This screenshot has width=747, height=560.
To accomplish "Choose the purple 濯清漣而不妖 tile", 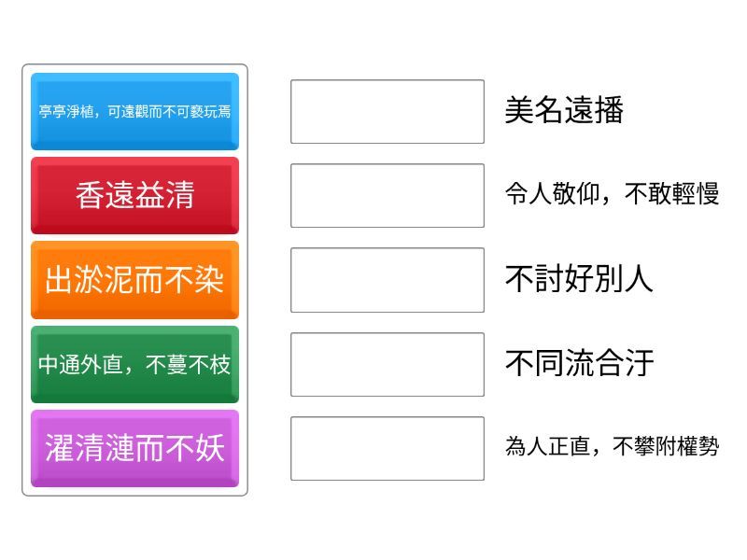I will pyautogui.click(x=134, y=448).
